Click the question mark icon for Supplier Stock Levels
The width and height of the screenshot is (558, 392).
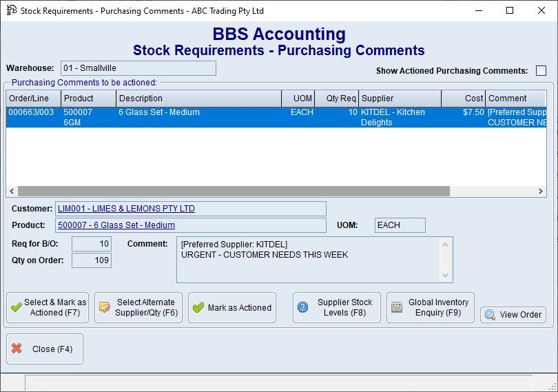point(302,308)
